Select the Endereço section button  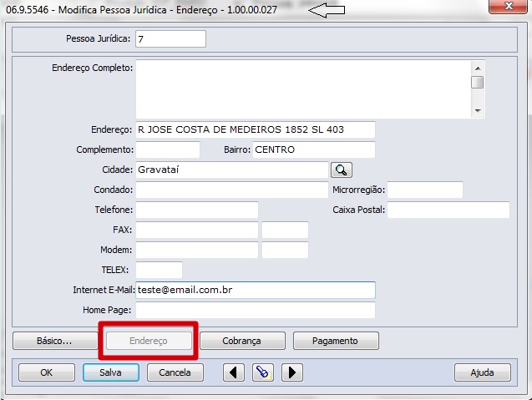(x=149, y=341)
